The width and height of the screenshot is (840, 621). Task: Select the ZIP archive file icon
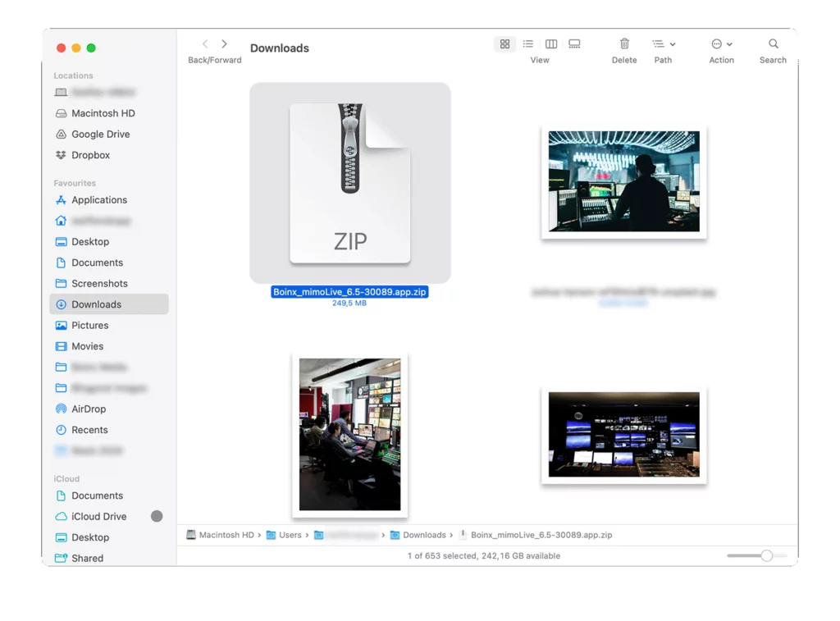(349, 183)
